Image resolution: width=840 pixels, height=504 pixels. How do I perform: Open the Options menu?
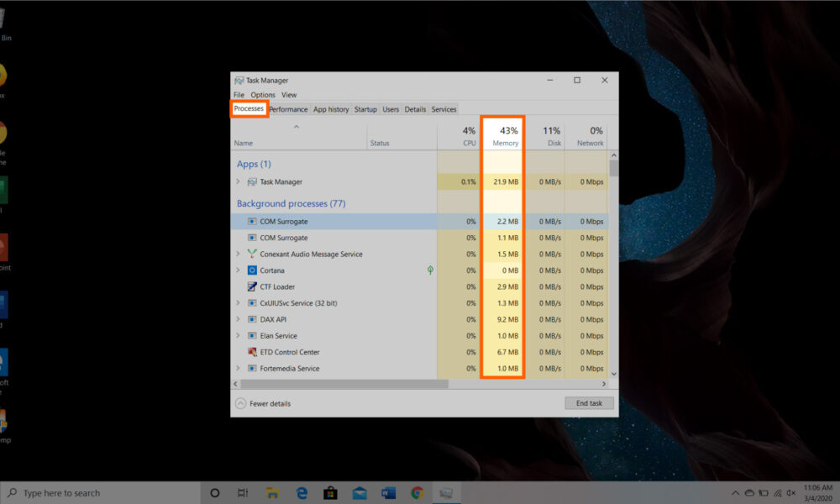click(x=262, y=95)
